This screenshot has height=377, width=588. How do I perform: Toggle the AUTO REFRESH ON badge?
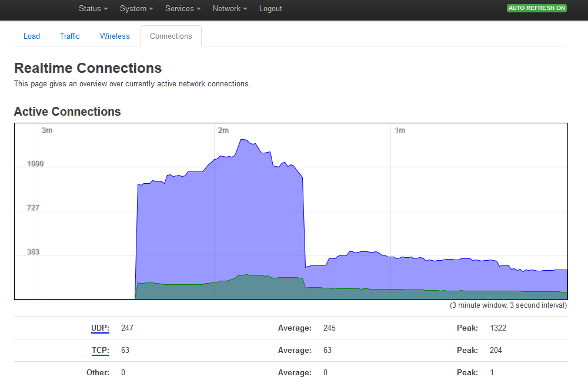tap(537, 8)
